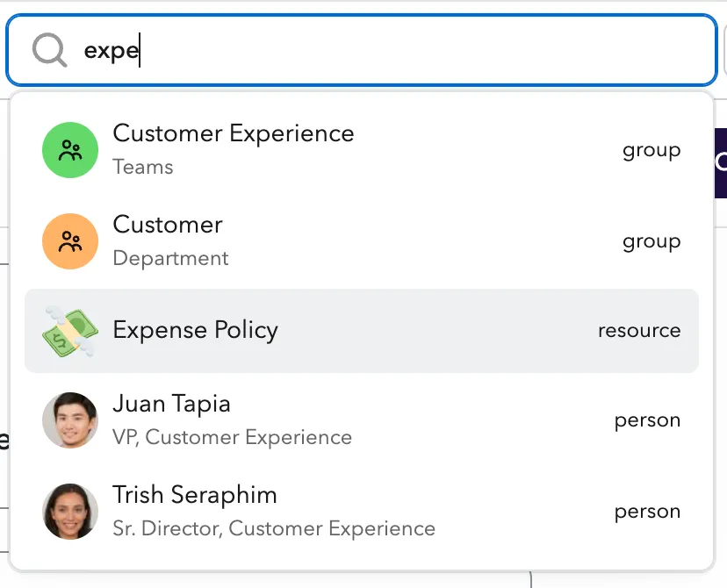This screenshot has height=588, width=727.
Task: Click "group" label on Customer Department row
Action: [651, 242]
